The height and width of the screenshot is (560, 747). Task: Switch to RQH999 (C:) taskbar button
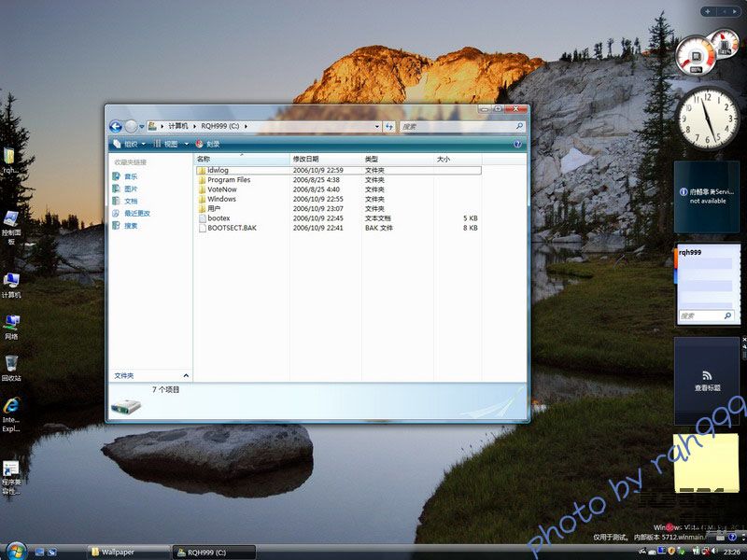tap(214, 553)
